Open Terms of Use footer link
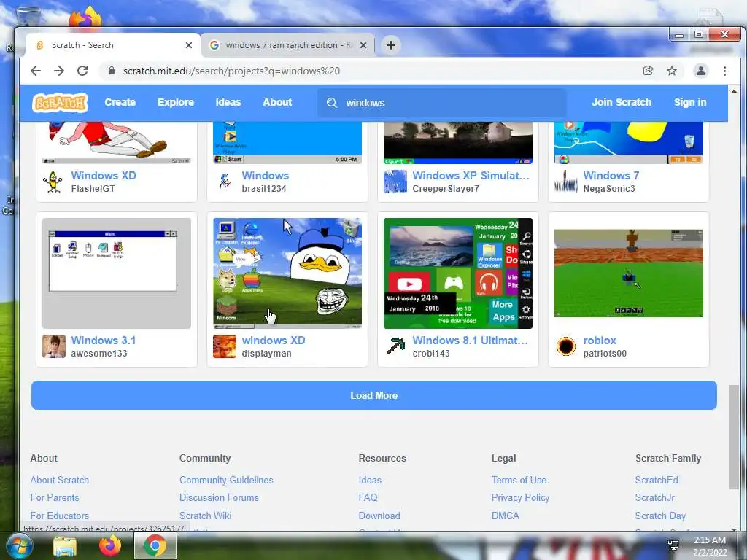Screen dimensions: 747x560 (x=519, y=480)
